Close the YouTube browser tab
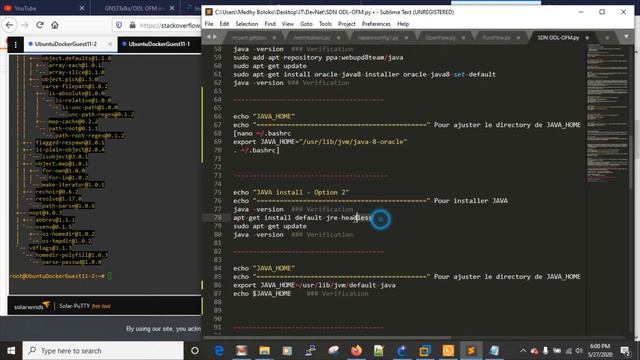640x360 pixels. point(82,8)
